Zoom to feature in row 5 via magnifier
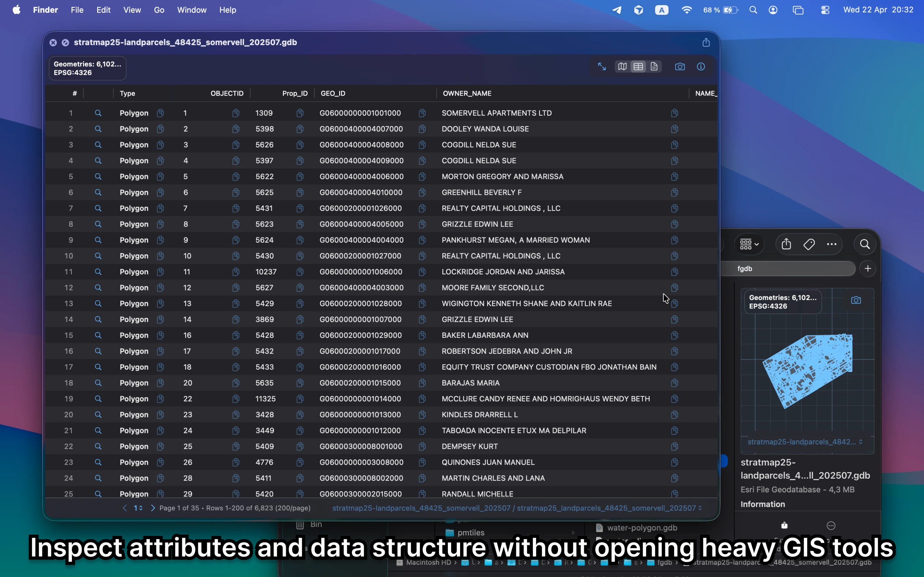Image resolution: width=924 pixels, height=577 pixels. click(x=98, y=176)
